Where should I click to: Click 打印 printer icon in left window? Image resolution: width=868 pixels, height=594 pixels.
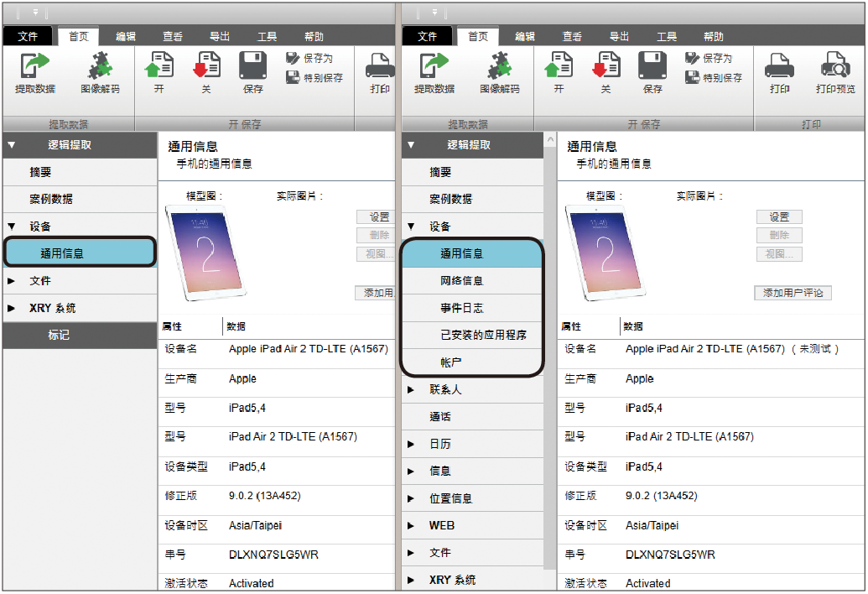380,65
